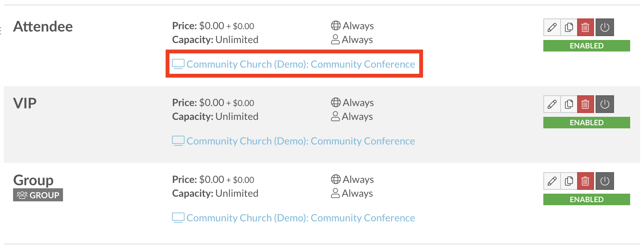The width and height of the screenshot is (644, 249).
Task: Click the ENABLED status badge for Group
Action: click(586, 199)
